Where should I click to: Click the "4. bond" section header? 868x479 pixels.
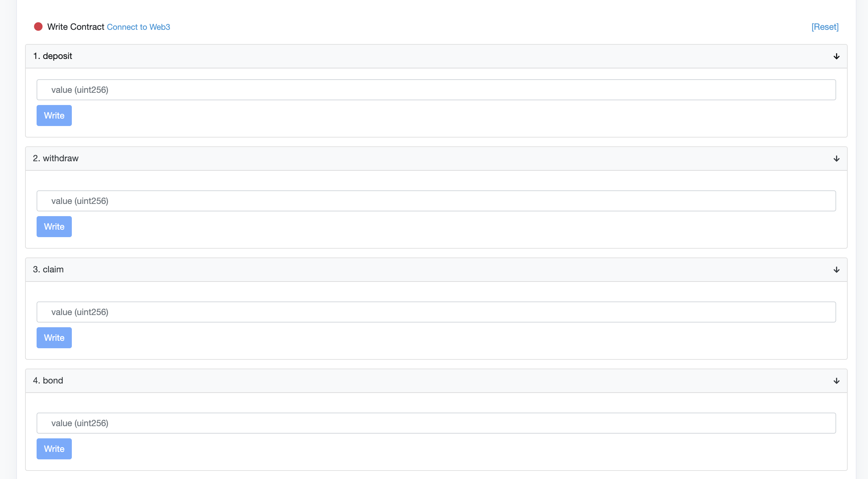click(x=48, y=381)
